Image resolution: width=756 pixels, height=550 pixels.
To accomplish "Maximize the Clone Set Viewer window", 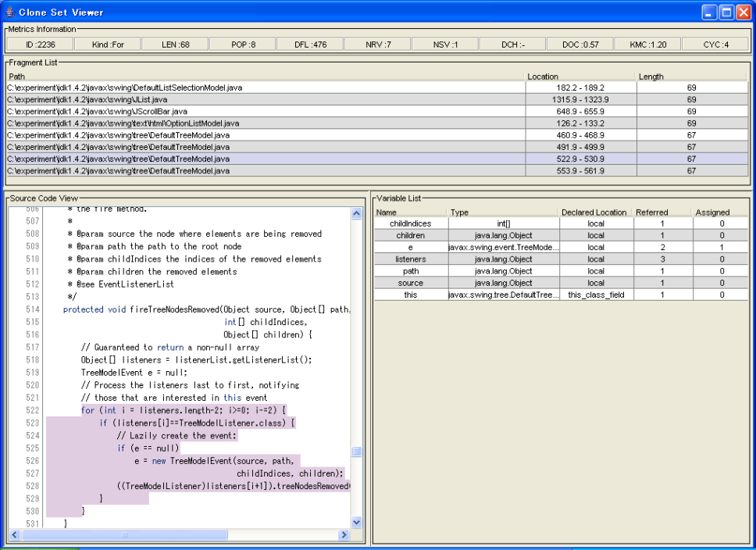I will 726,12.
